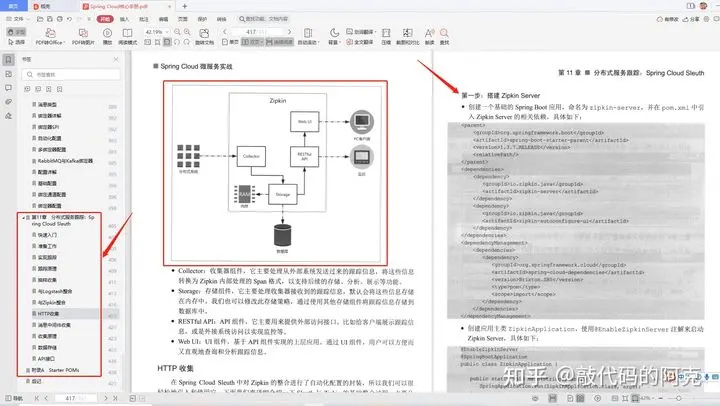Close the bookmarks side panel

pos(116,59)
